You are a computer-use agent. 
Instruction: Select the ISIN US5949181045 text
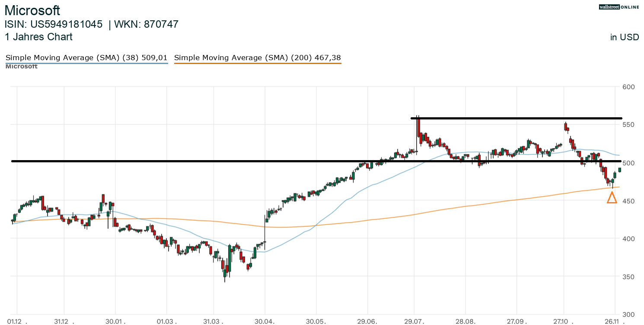66,24
